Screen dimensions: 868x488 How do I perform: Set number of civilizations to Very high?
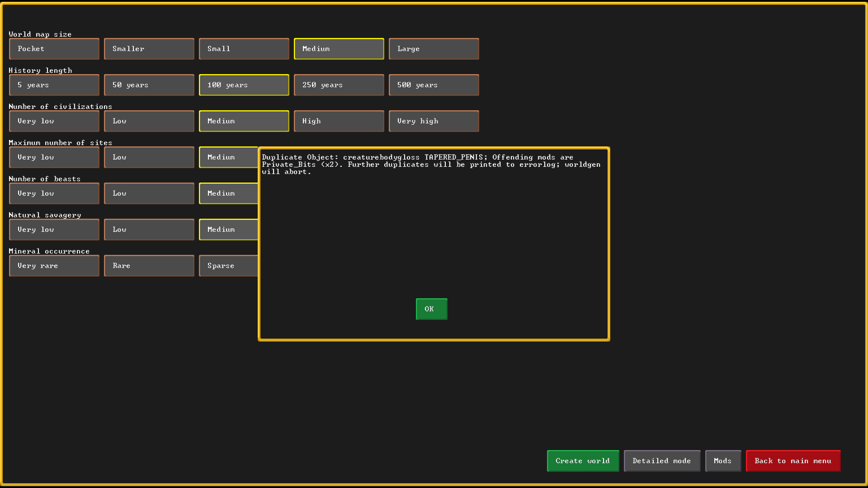click(x=434, y=121)
